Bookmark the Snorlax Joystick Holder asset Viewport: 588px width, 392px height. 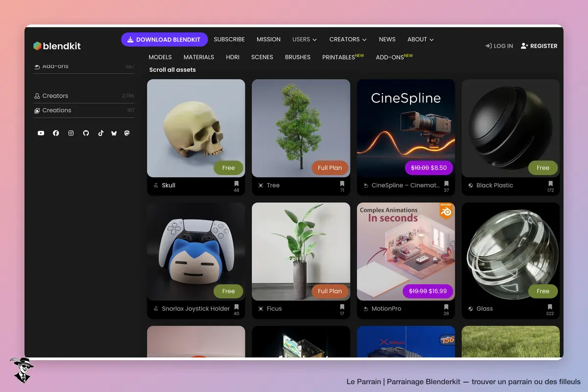click(236, 308)
